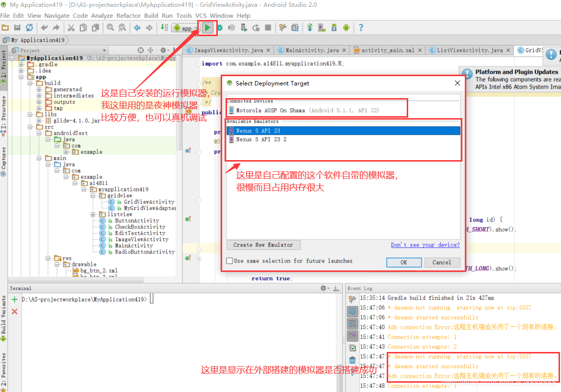This screenshot has height=392, width=561.
Task: Run the app with the green play icon
Action: pos(208,27)
